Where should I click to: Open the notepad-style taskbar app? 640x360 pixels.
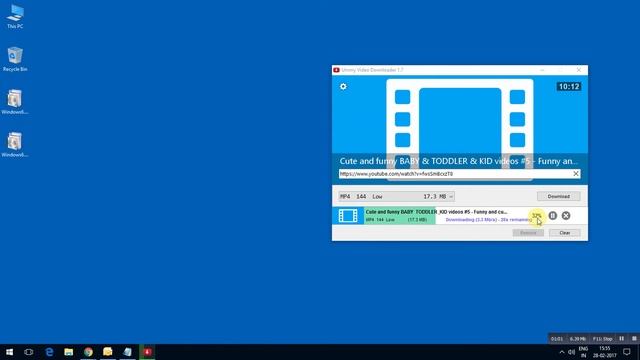(x=127, y=352)
